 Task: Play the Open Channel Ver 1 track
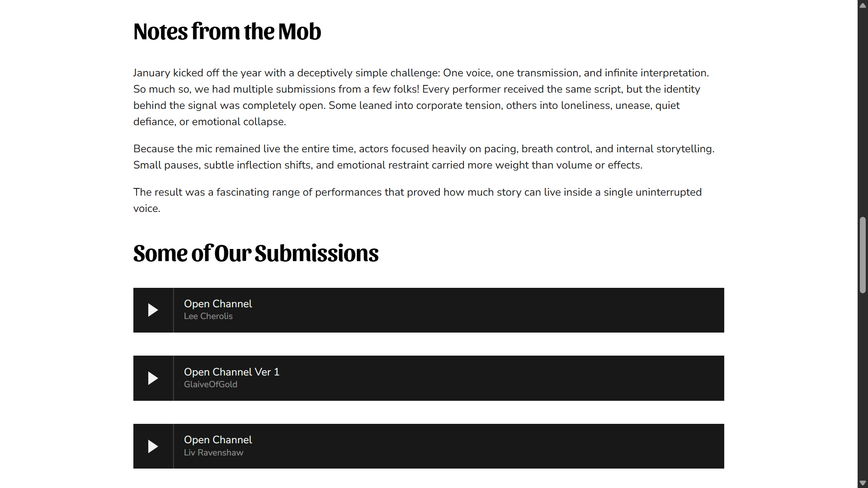point(153,378)
